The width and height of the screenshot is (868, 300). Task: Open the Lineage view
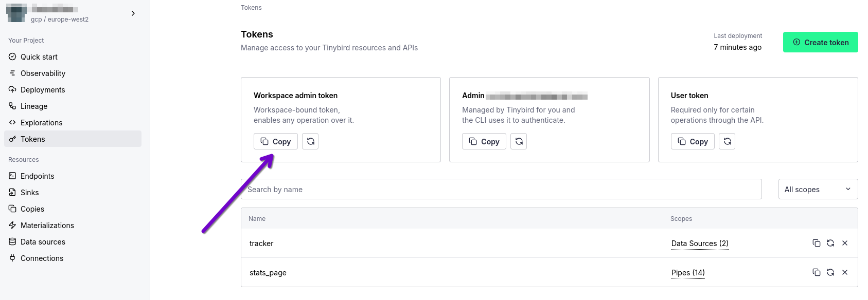pos(34,106)
